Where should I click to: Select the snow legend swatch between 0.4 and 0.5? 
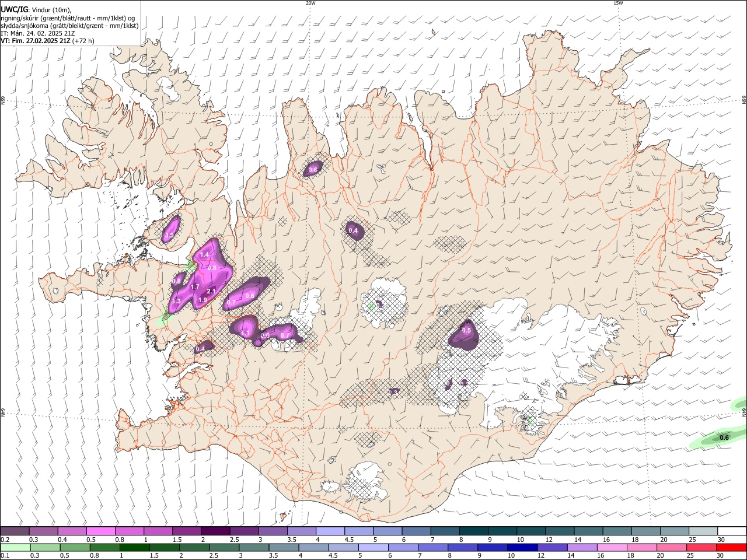[x=72, y=531]
